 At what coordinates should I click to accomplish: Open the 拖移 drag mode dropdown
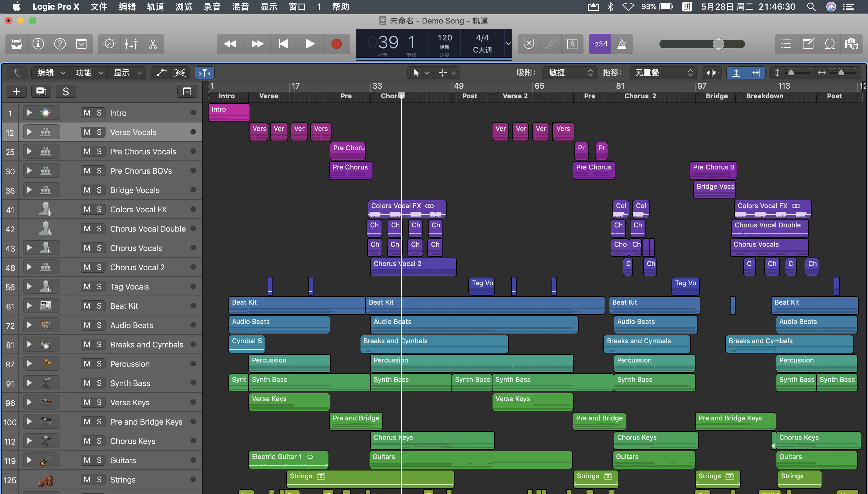662,73
